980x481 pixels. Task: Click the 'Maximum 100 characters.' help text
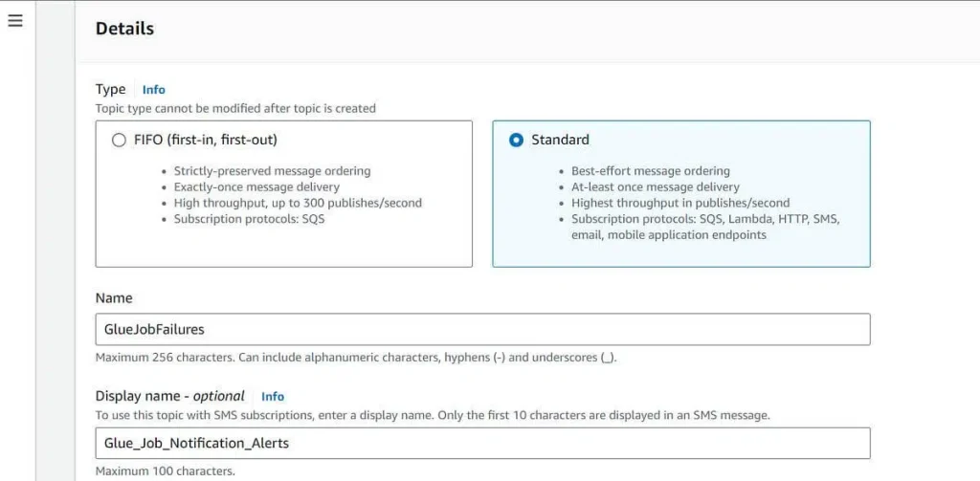click(x=166, y=471)
